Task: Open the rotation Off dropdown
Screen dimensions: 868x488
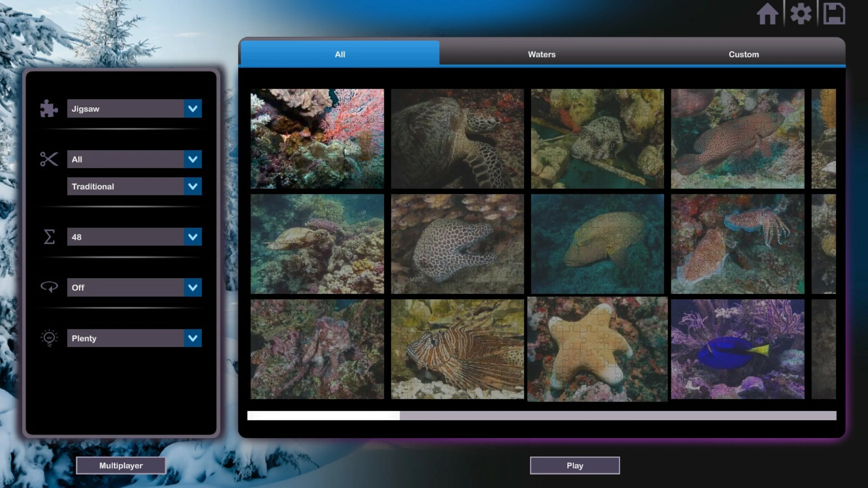Action: pyautogui.click(x=192, y=287)
